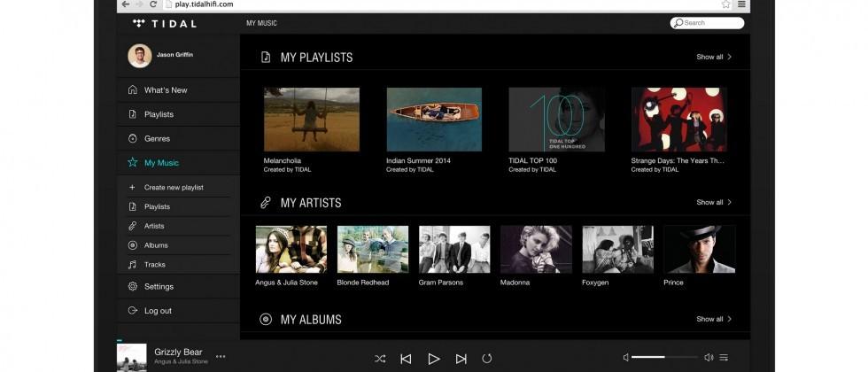Click the plus icon for Create new playlist
The width and height of the screenshot is (868, 372).
132,187
